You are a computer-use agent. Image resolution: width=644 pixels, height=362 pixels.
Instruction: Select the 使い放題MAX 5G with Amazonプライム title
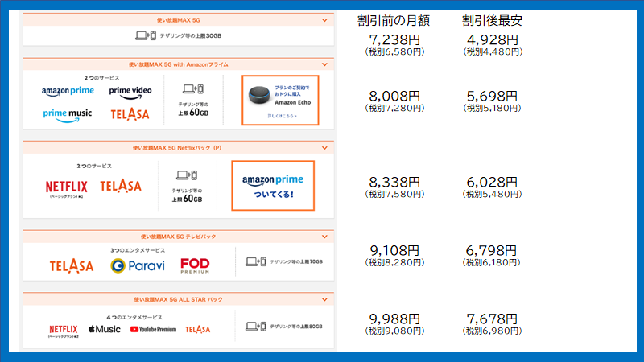pyautogui.click(x=178, y=64)
